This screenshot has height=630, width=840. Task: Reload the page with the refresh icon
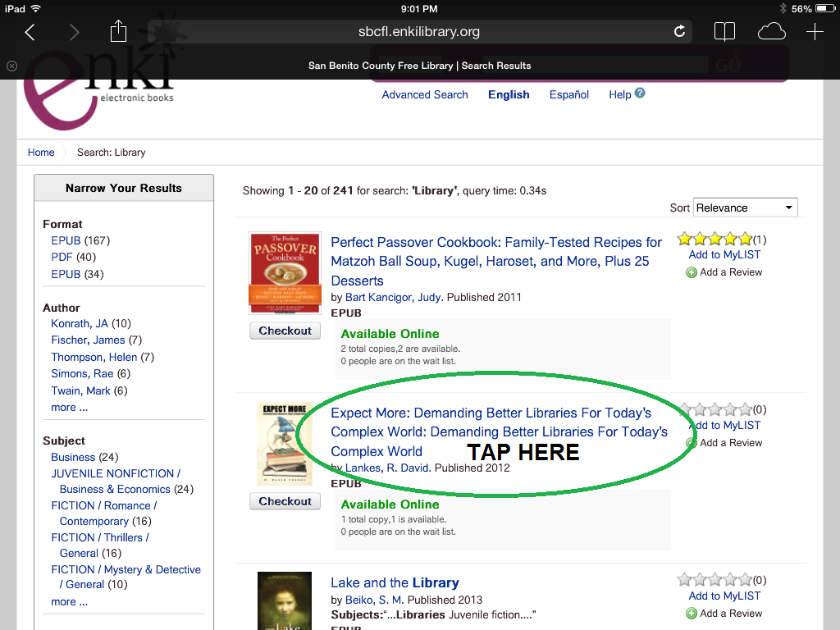[x=679, y=32]
